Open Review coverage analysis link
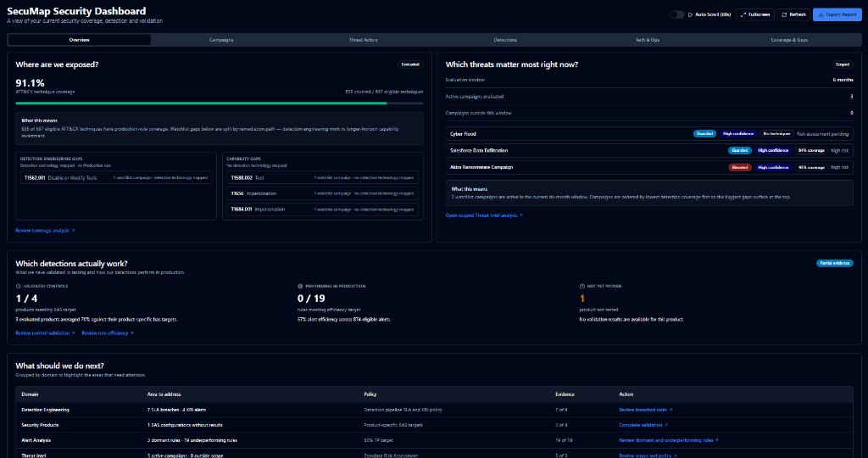The width and height of the screenshot is (868, 458). [x=45, y=231]
